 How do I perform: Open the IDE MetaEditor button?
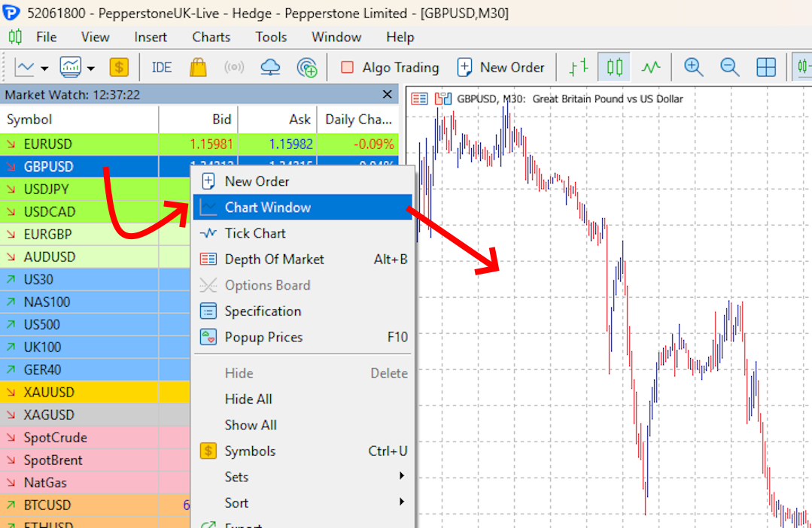coord(161,67)
